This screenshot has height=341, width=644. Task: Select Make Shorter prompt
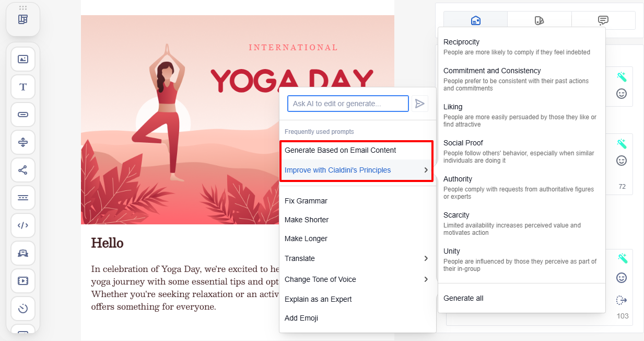(358, 220)
